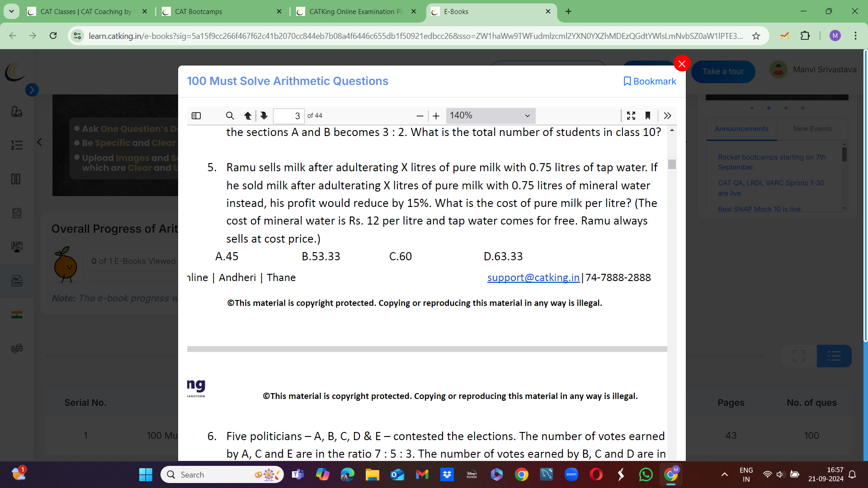Open the monitor sidebar icon
Viewport: 868px width, 488px height.
[x=17, y=247]
